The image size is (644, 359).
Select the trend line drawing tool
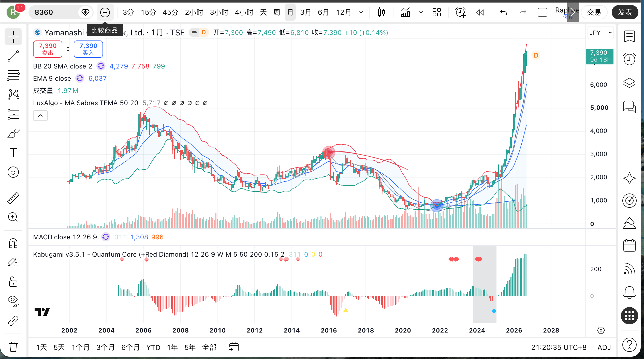point(13,56)
